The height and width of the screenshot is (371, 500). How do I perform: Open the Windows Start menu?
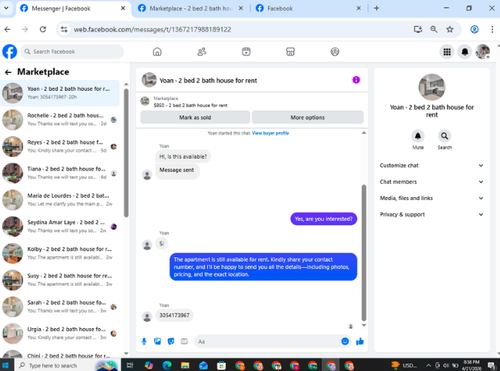pyautogui.click(x=6, y=365)
